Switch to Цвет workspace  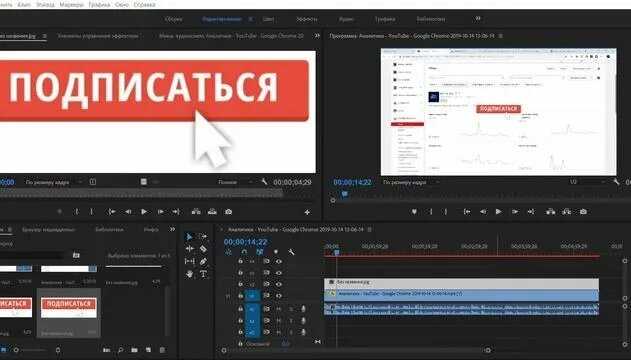pyautogui.click(x=268, y=19)
